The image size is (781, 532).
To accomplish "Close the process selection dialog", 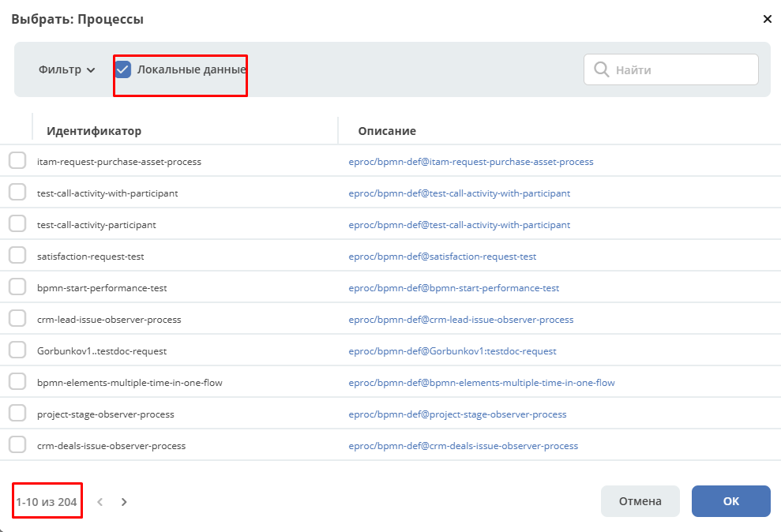I will click(x=767, y=19).
